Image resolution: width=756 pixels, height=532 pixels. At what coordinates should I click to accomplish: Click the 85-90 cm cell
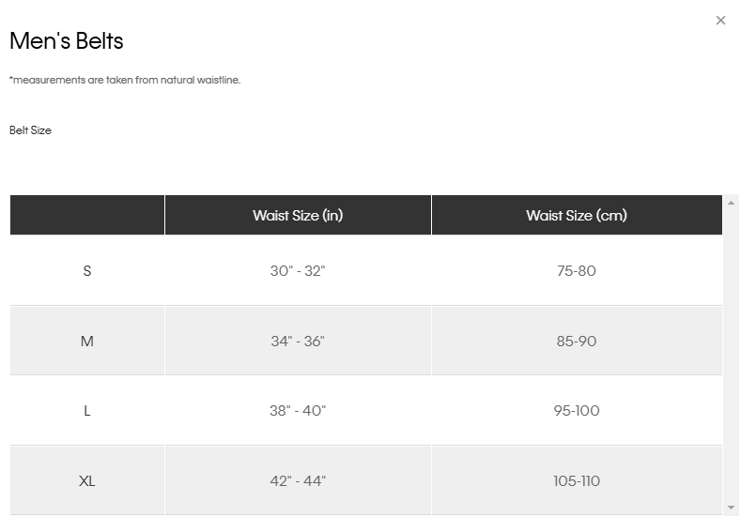(x=577, y=341)
